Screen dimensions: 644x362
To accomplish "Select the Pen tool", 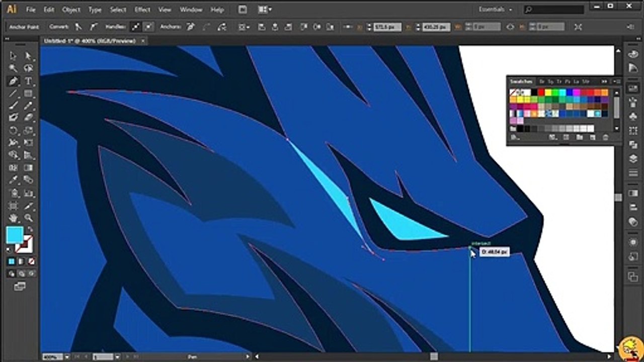I will (x=14, y=81).
